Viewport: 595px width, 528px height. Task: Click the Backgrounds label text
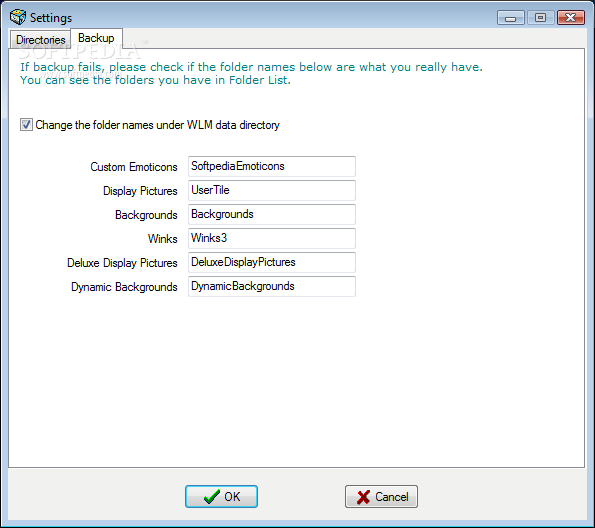click(146, 215)
